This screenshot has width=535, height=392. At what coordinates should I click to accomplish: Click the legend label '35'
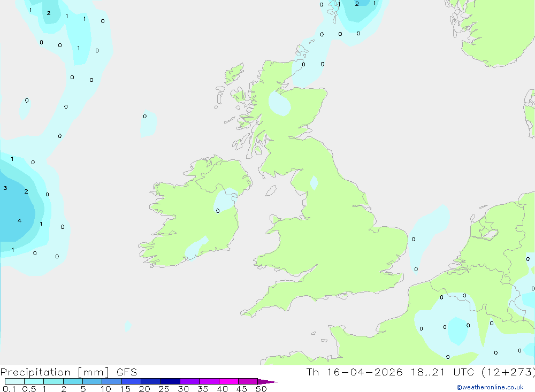coord(203,389)
